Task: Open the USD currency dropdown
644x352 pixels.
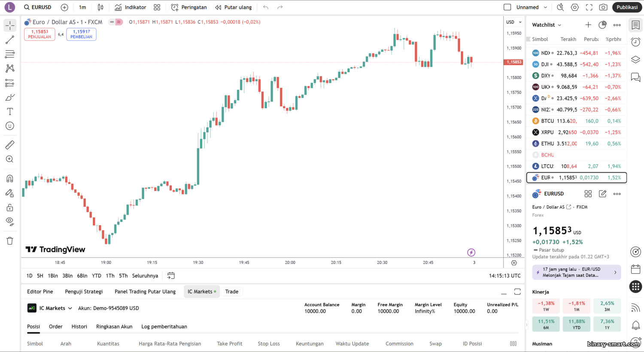Action: click(513, 22)
